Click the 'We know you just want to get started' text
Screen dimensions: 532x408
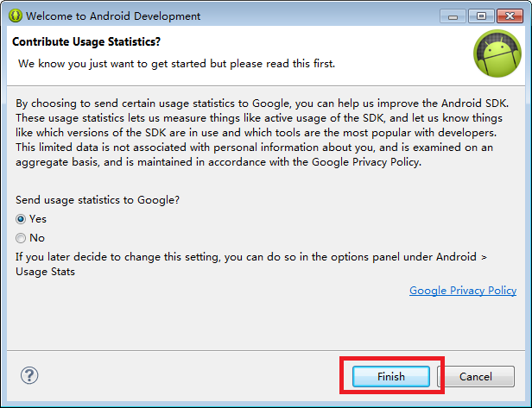(177, 64)
